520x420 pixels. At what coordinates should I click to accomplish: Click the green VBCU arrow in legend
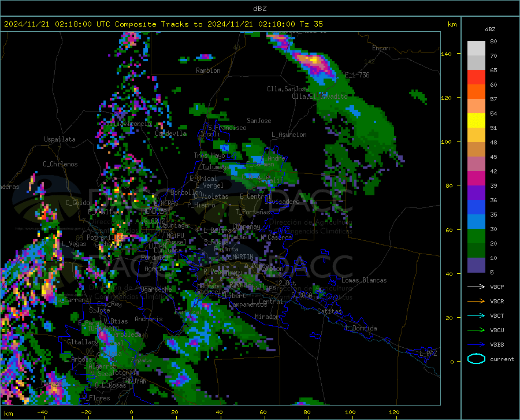[476, 330]
